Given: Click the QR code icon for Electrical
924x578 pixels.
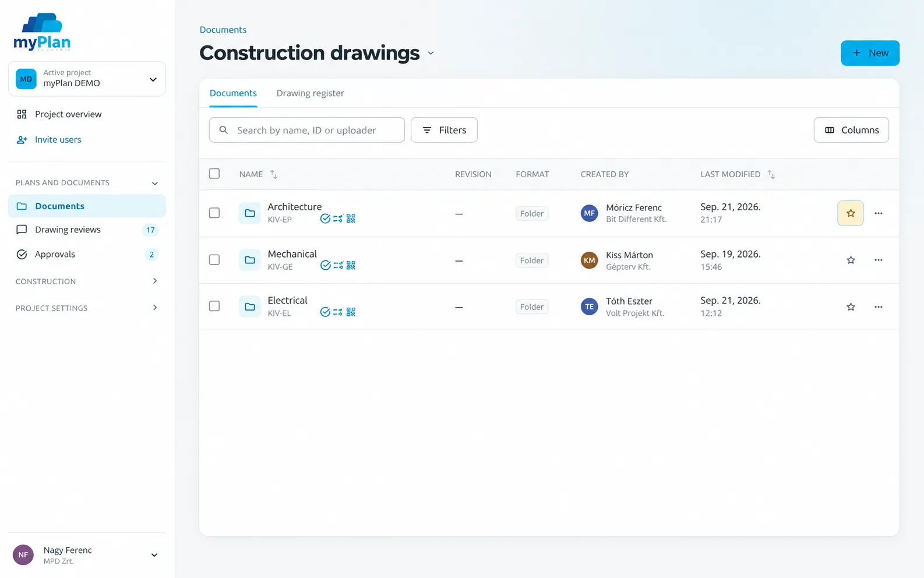Looking at the screenshot, I should (351, 312).
